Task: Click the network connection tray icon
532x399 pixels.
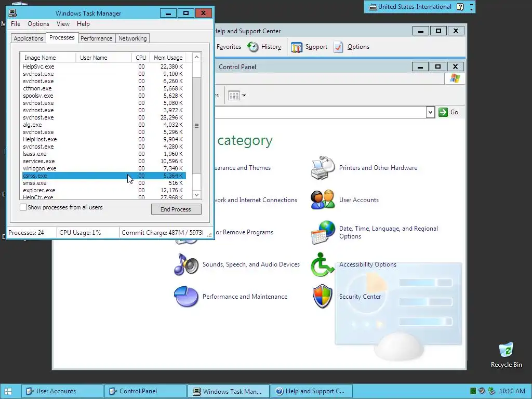Action: pos(491,391)
